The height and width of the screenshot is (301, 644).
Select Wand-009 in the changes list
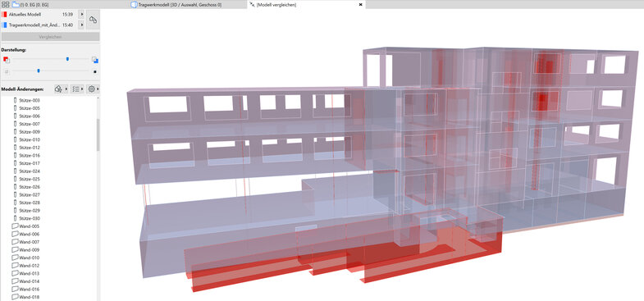pyautogui.click(x=30, y=249)
